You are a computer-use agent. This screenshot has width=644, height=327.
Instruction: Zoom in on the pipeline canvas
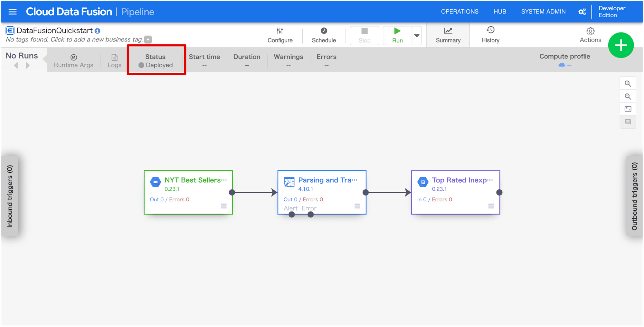[x=628, y=84]
